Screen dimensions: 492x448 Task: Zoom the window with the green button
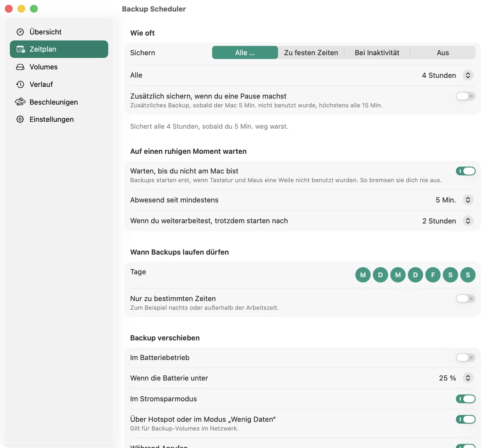tap(34, 9)
